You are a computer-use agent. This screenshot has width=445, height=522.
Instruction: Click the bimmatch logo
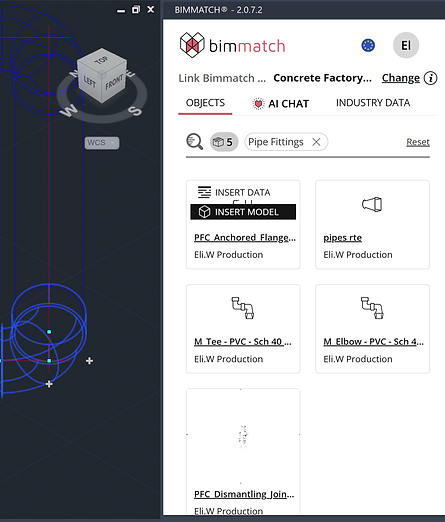point(232,45)
